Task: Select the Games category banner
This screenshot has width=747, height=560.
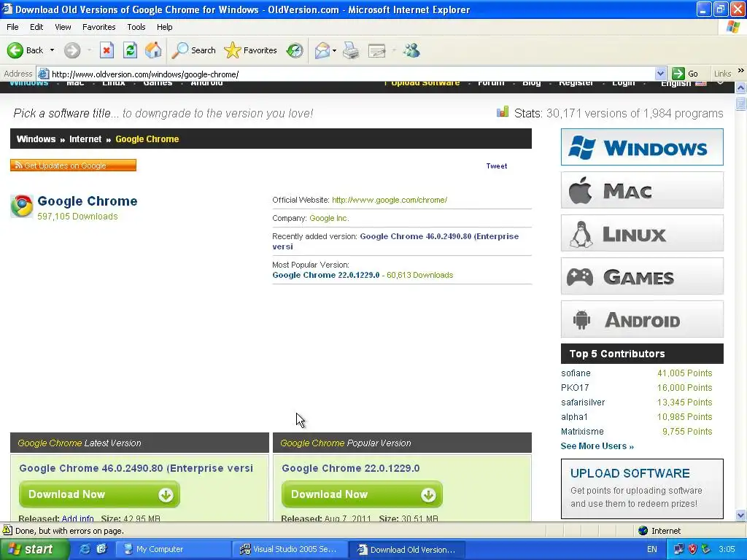Action: pos(642,276)
